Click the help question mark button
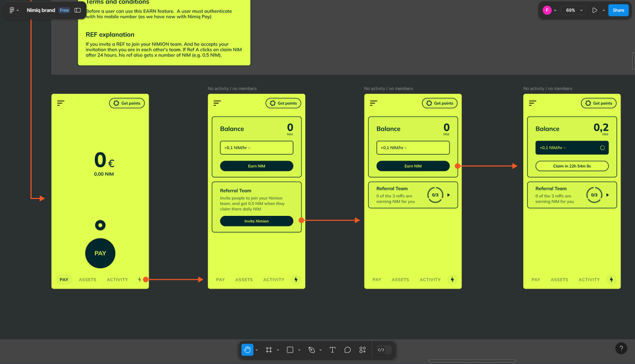The height and width of the screenshot is (364, 635). (x=621, y=348)
